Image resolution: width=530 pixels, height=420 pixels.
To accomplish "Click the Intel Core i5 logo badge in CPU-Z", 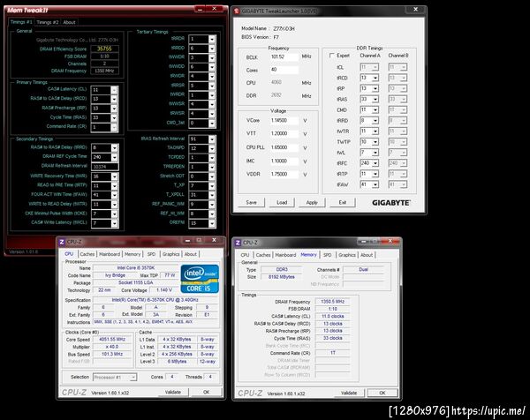I will pyautogui.click(x=200, y=279).
